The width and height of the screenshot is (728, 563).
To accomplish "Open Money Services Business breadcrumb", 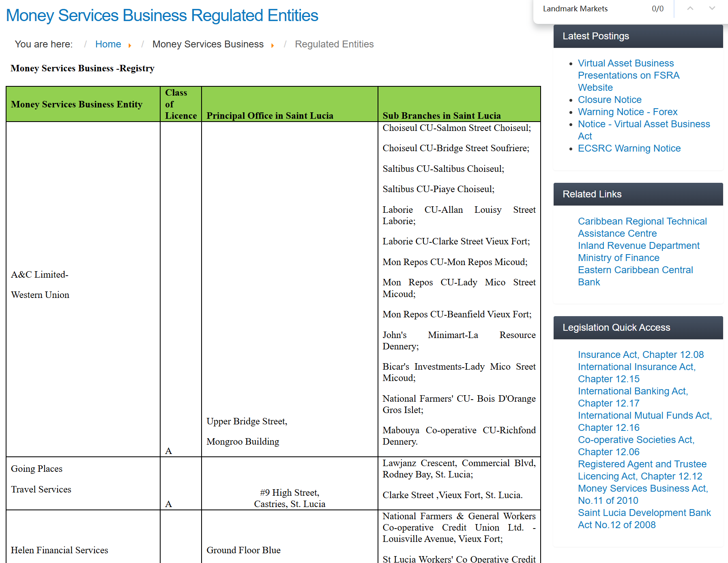I will click(x=208, y=44).
